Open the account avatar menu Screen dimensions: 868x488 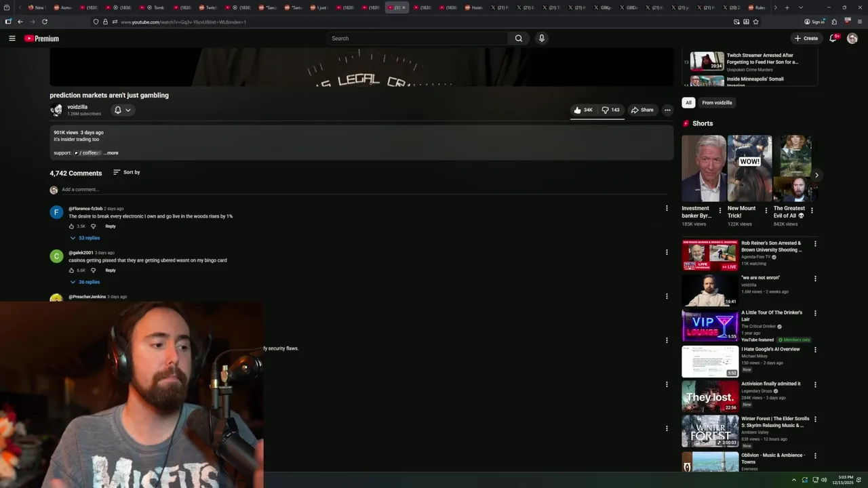(852, 39)
